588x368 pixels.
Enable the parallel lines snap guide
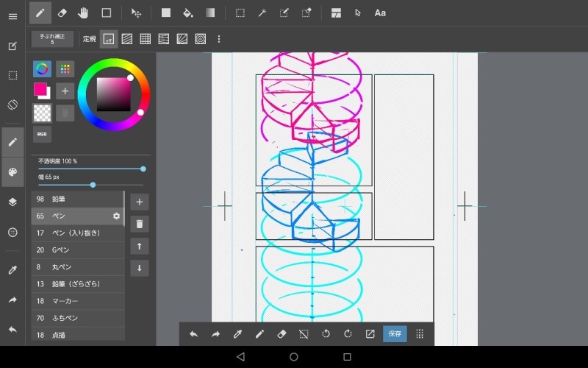coord(127,39)
